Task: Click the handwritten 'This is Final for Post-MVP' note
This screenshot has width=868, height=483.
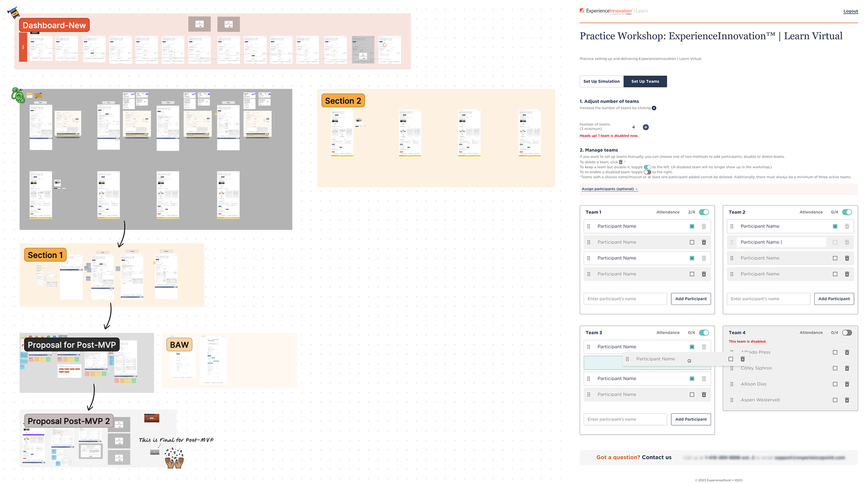Action: coord(176,440)
